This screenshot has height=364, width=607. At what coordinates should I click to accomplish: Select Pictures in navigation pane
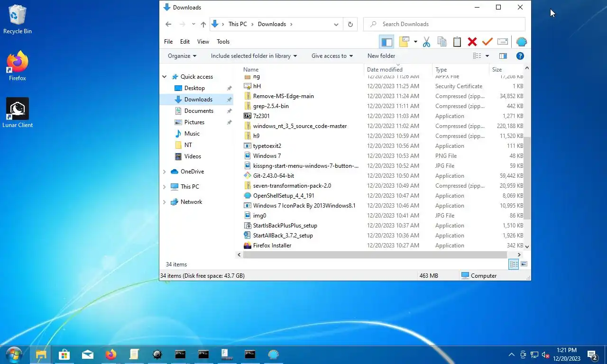[194, 122]
